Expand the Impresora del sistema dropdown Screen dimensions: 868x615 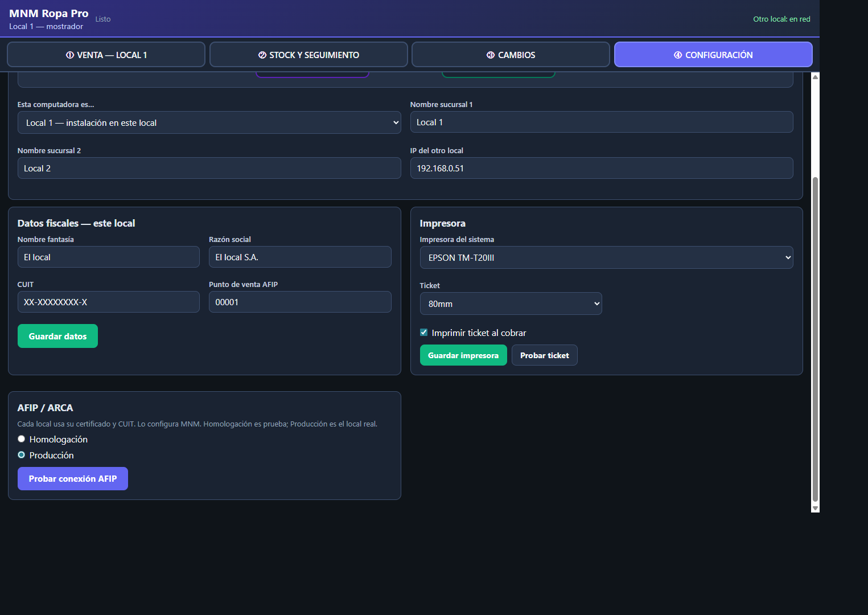coord(606,257)
